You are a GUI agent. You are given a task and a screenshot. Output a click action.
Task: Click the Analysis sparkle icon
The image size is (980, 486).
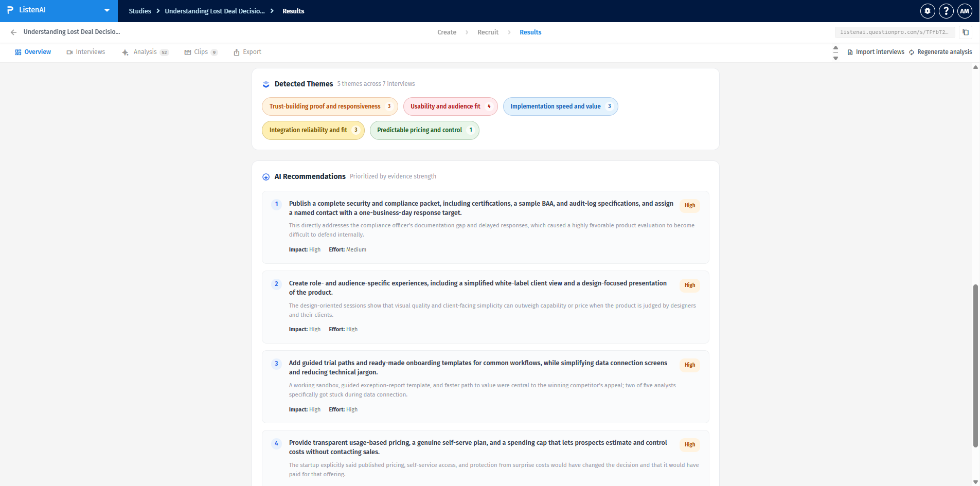125,52
